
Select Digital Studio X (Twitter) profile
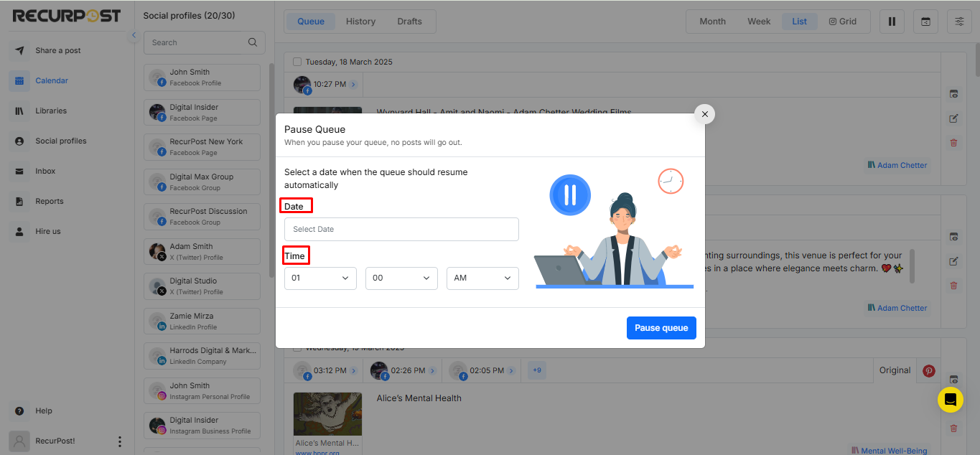202,286
